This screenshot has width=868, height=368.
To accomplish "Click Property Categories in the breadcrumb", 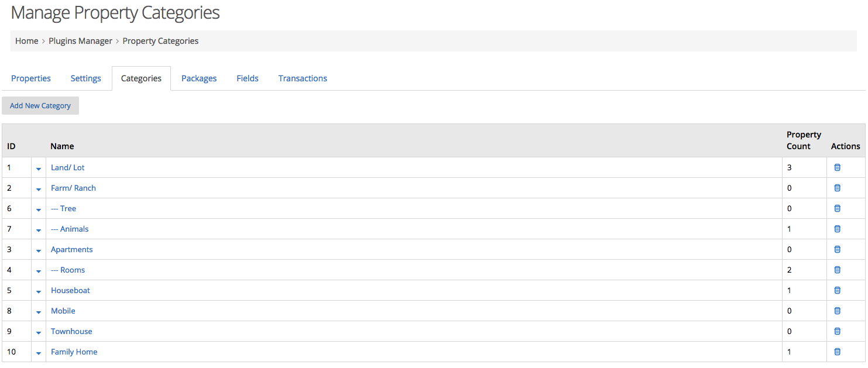I will 160,41.
